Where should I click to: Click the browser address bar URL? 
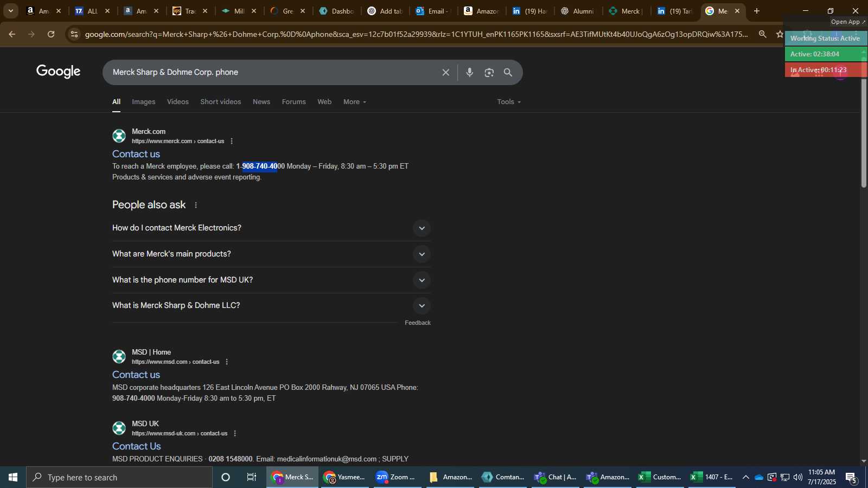pyautogui.click(x=416, y=34)
